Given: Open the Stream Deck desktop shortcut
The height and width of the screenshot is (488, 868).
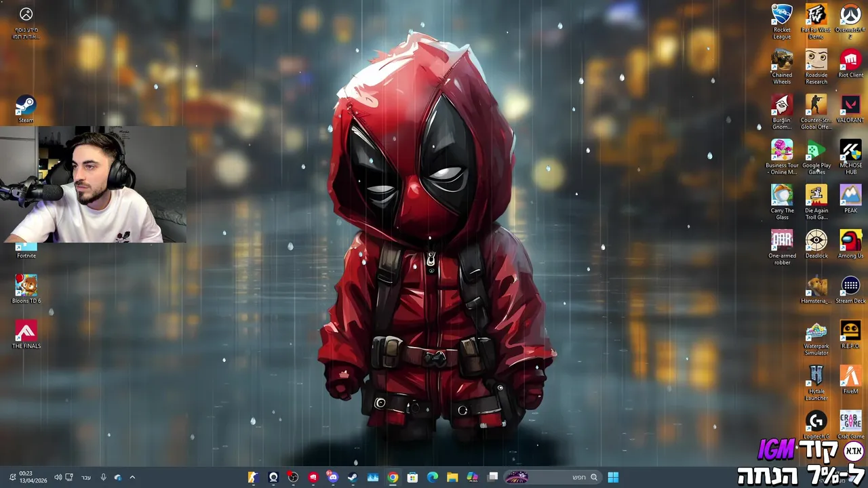Looking at the screenshot, I should 850,290.
